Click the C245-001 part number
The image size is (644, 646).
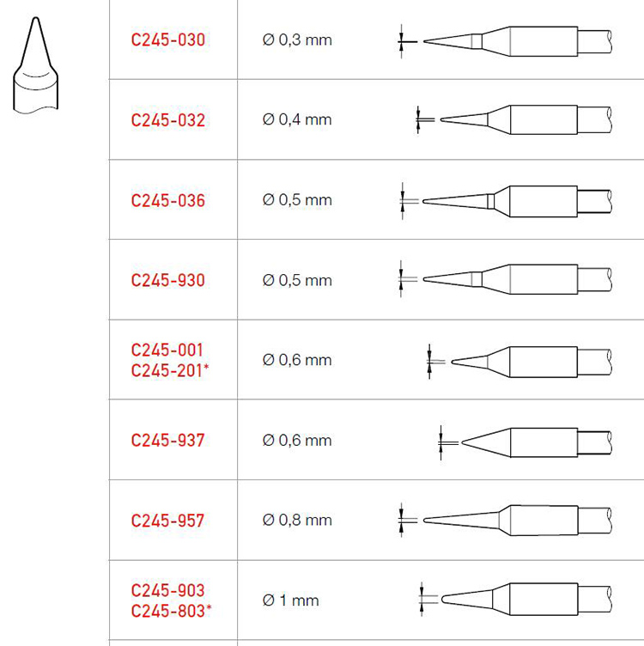(x=167, y=350)
